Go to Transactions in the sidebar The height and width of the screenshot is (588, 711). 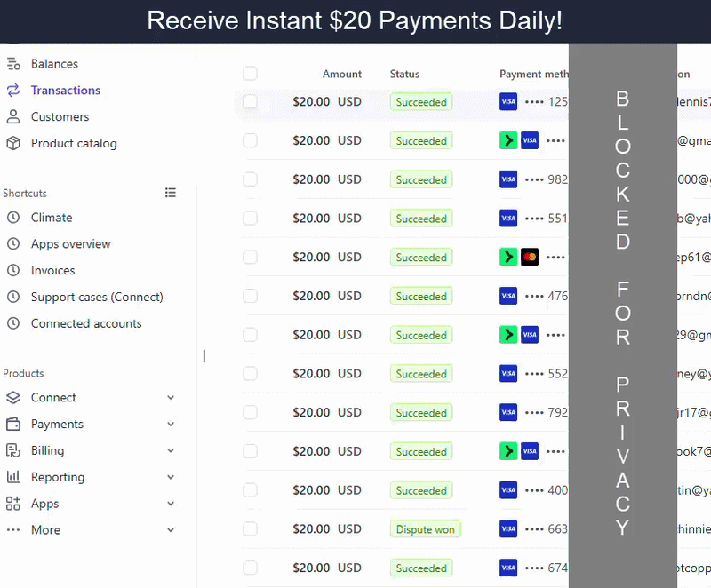point(66,90)
